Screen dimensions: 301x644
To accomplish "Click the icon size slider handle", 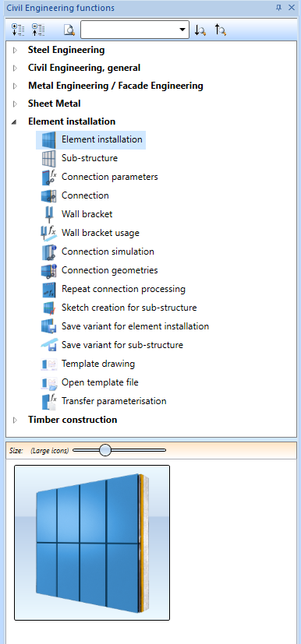I will click(106, 450).
